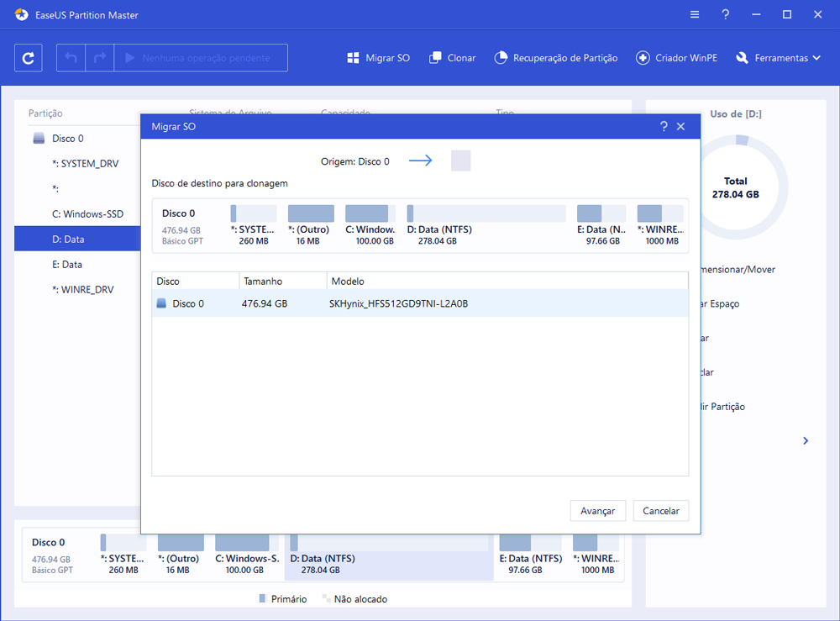Image resolution: width=840 pixels, height=621 pixels.
Task: Select the SYSTE... 260 MB partition in dialog
Action: tap(254, 225)
